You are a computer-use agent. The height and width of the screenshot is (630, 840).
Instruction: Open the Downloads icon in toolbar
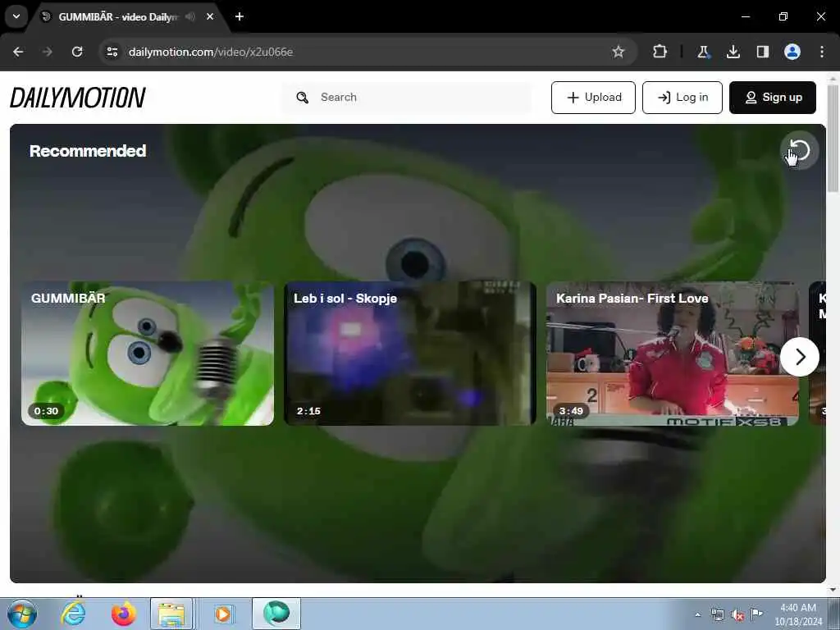(733, 52)
